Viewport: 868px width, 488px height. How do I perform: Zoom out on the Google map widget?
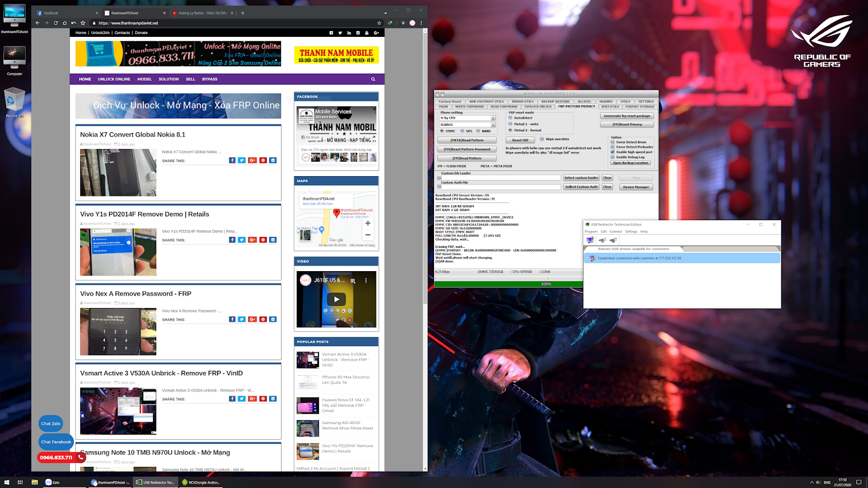pos(368,235)
